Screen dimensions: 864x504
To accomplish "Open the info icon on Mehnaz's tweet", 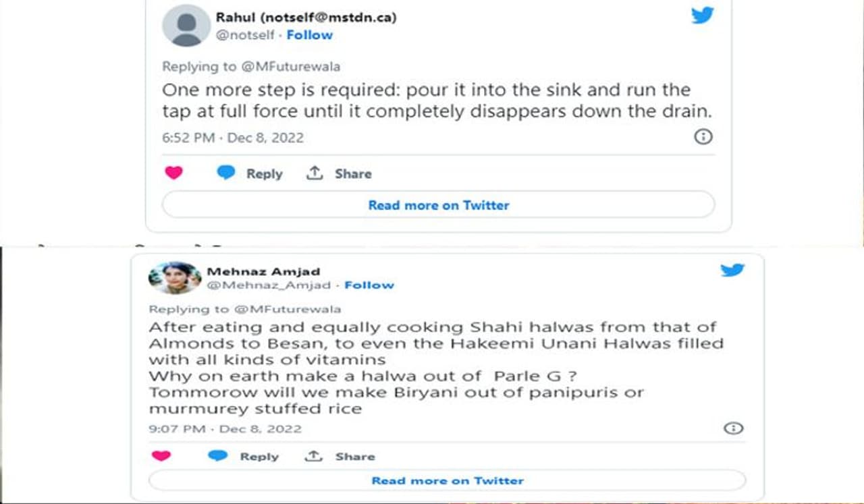I will pyautogui.click(x=733, y=428).
